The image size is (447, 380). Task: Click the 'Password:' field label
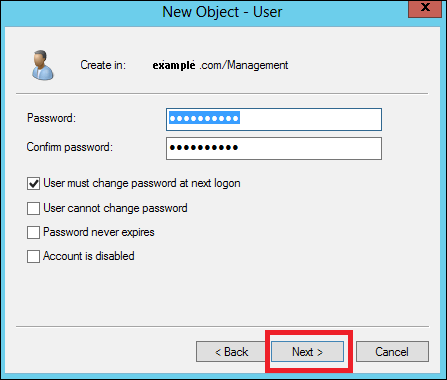(52, 118)
